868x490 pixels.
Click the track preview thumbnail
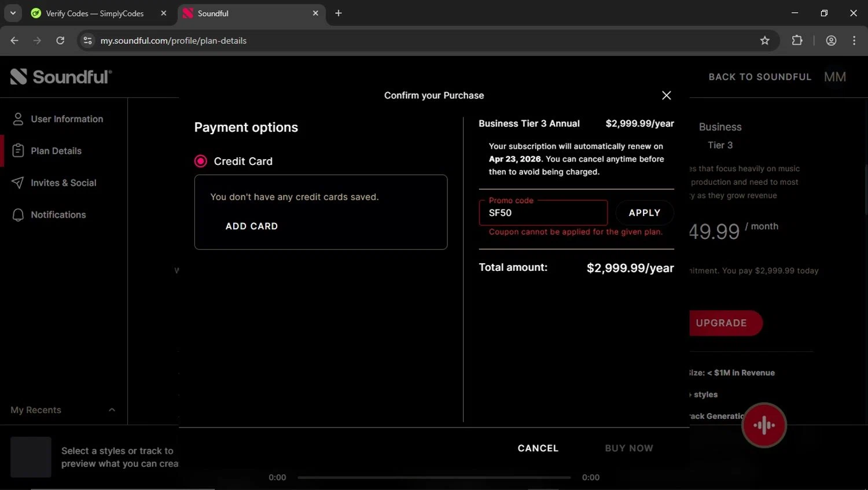coord(31,457)
